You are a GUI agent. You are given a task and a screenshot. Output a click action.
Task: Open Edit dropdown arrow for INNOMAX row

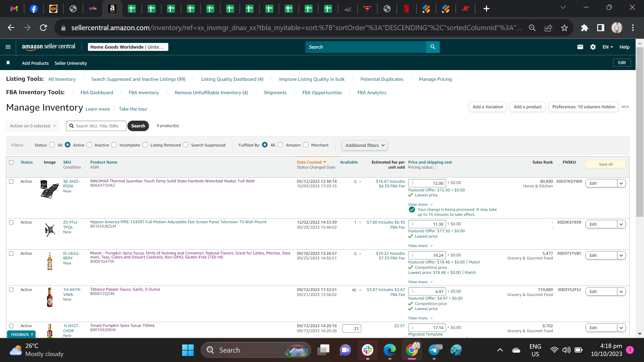click(621, 183)
